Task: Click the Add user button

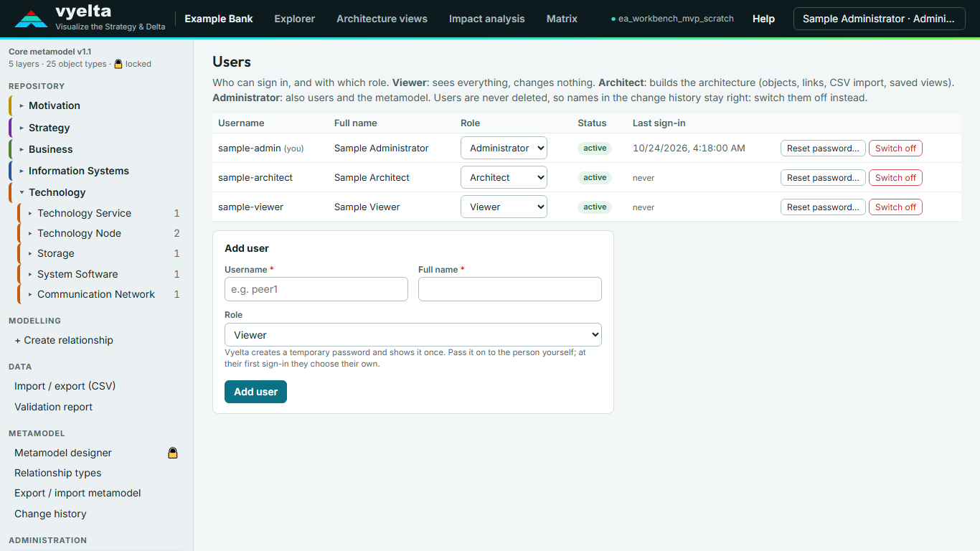Action: click(255, 392)
